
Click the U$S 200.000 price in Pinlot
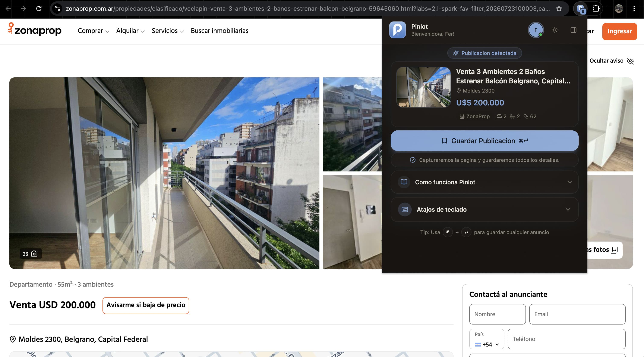[480, 103]
